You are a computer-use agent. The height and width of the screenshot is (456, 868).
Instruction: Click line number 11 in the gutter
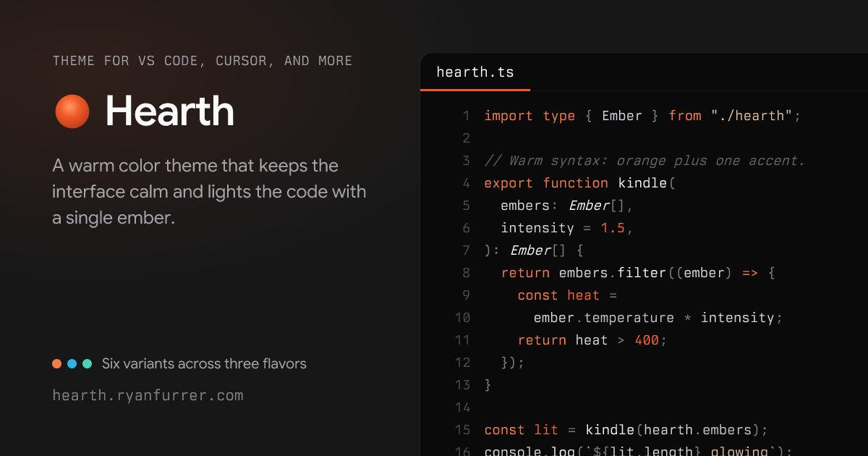coord(462,340)
